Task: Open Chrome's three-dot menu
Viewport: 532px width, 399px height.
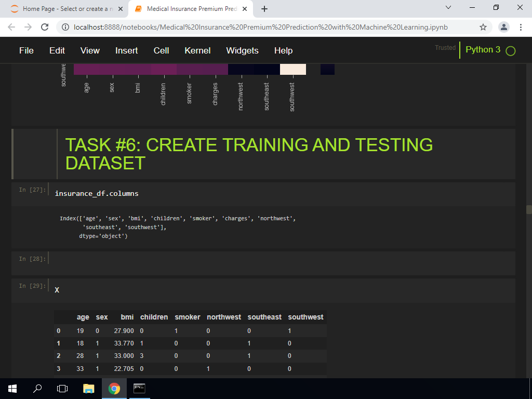Action: [x=521, y=27]
